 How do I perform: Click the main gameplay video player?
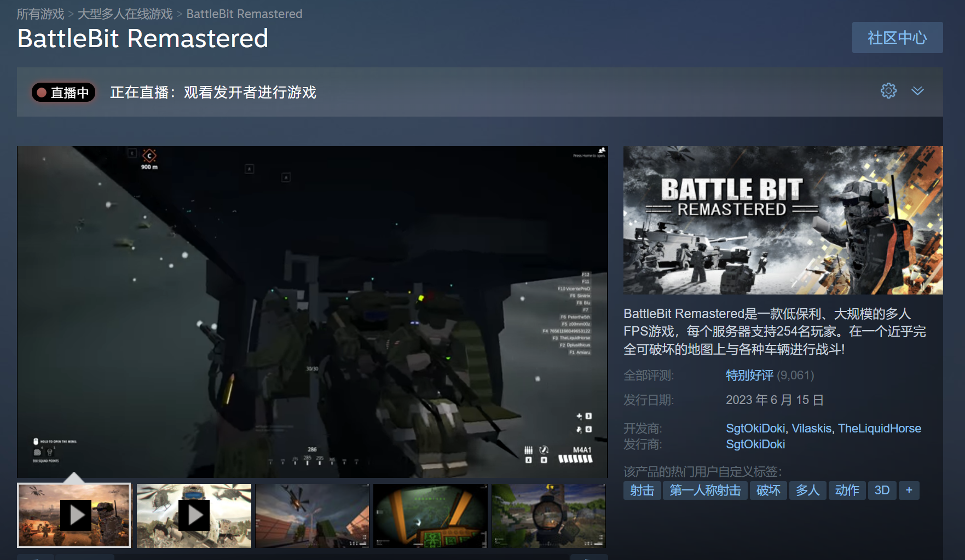tap(312, 311)
